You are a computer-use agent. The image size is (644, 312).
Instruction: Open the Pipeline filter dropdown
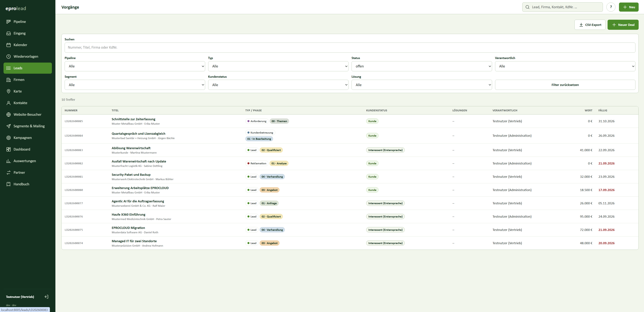[x=135, y=66]
